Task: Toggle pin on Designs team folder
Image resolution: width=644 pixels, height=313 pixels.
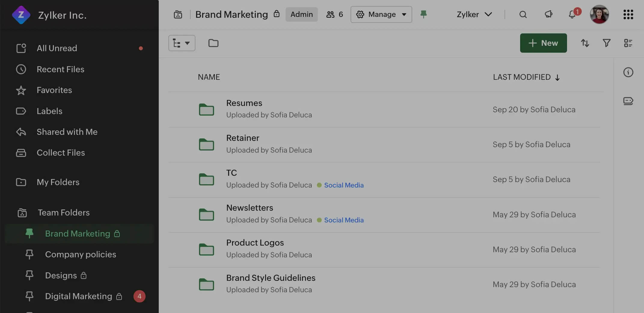Action: coord(29,275)
